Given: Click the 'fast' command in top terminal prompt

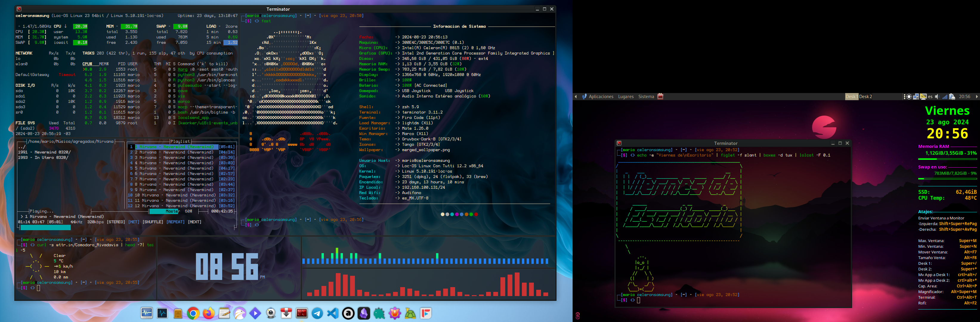Looking at the screenshot, I should tap(266, 21).
